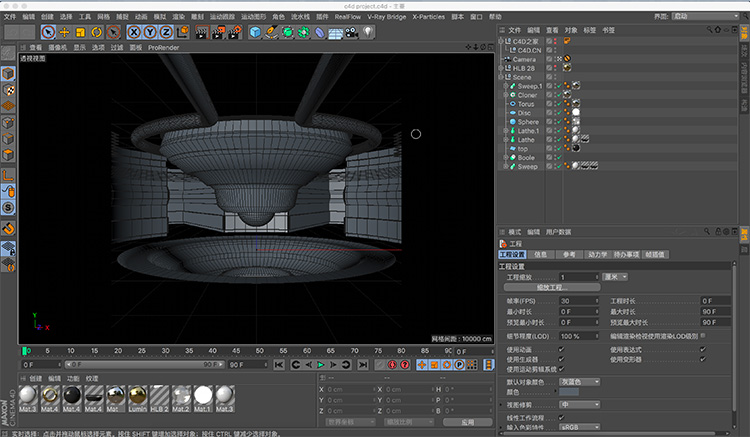Switch to Model mode in left palette
The width and height of the screenshot is (750, 437).
8,73
